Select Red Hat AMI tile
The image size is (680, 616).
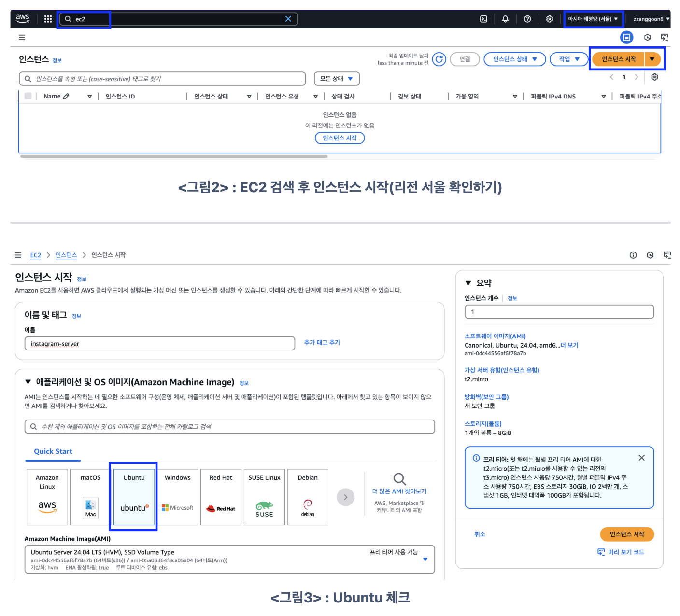click(x=221, y=497)
